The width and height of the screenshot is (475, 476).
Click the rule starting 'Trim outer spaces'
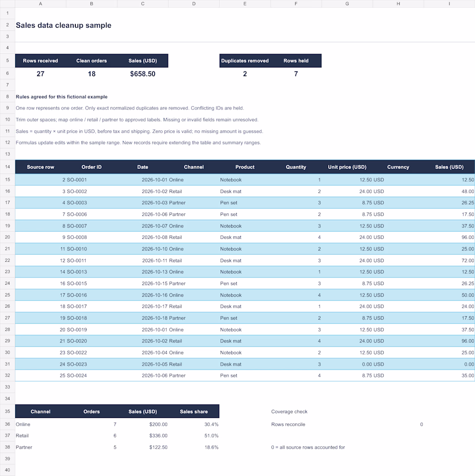pos(137,119)
